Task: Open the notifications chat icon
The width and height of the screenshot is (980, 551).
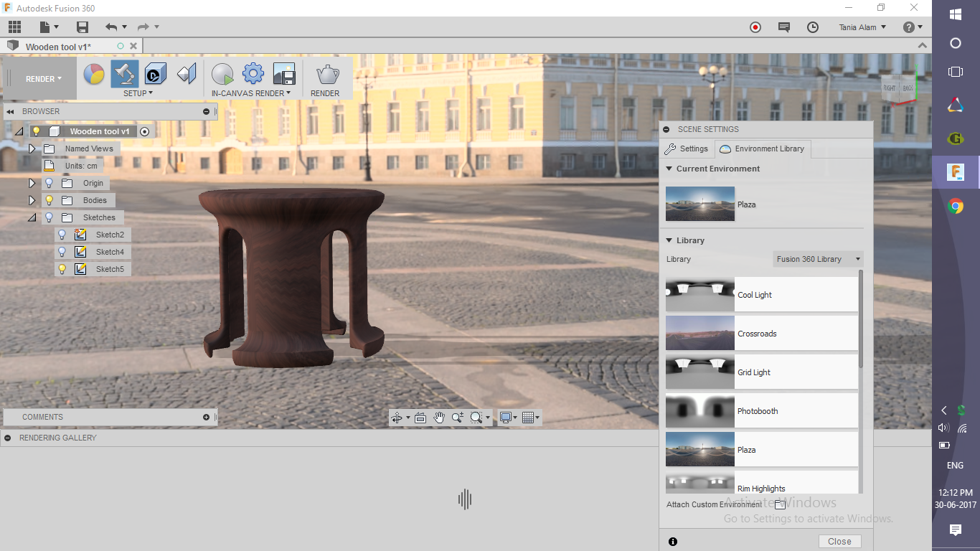Action: [784, 27]
